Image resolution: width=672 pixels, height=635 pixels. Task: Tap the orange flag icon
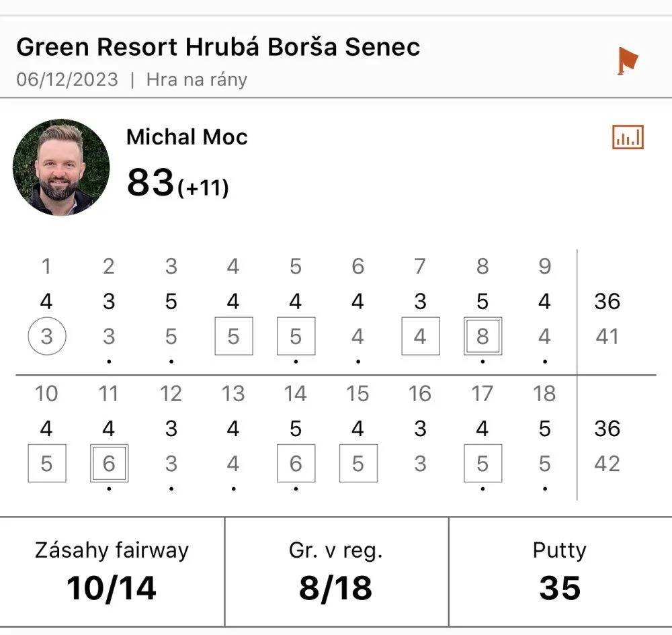tap(628, 60)
